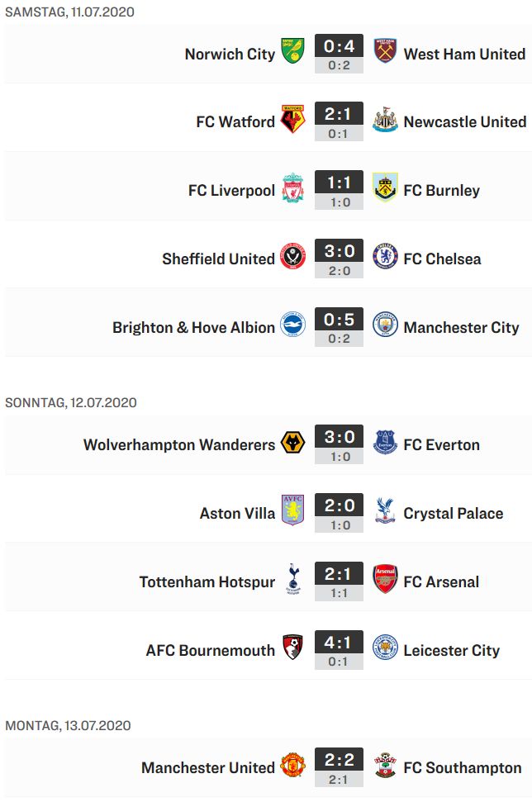Select the Newcastle United crest
Image resolution: width=532 pixels, height=802 pixels.
(x=385, y=120)
